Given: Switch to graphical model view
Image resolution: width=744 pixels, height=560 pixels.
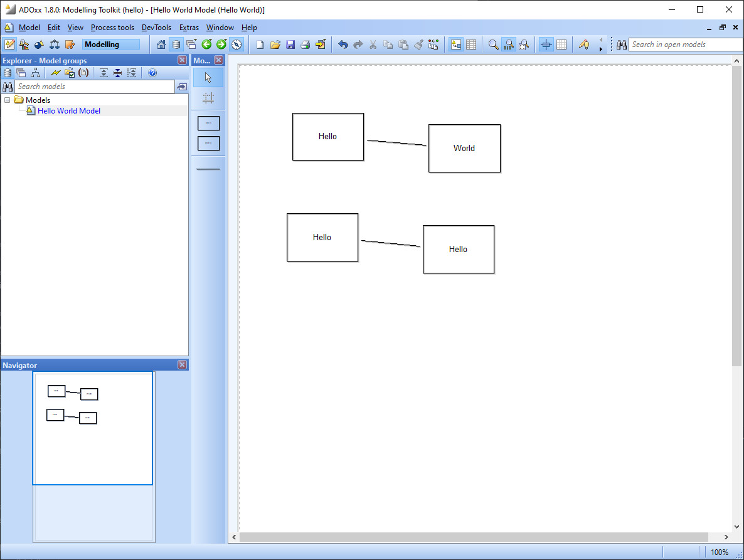Looking at the screenshot, I should tap(456, 45).
